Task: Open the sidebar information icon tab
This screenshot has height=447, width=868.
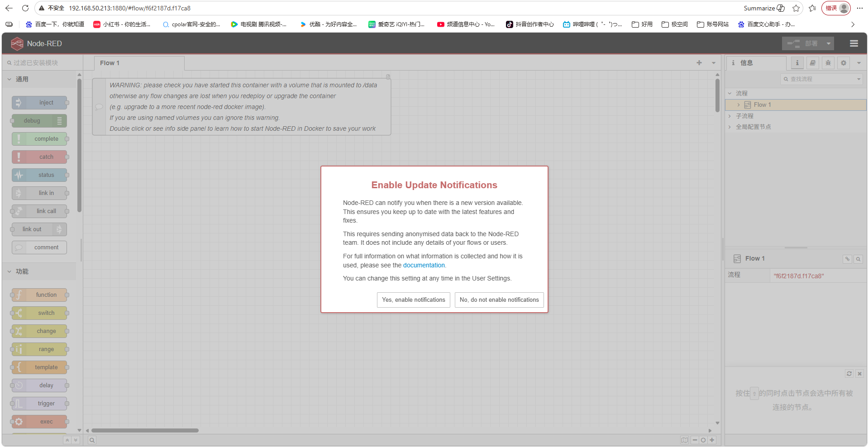Action: (x=797, y=63)
